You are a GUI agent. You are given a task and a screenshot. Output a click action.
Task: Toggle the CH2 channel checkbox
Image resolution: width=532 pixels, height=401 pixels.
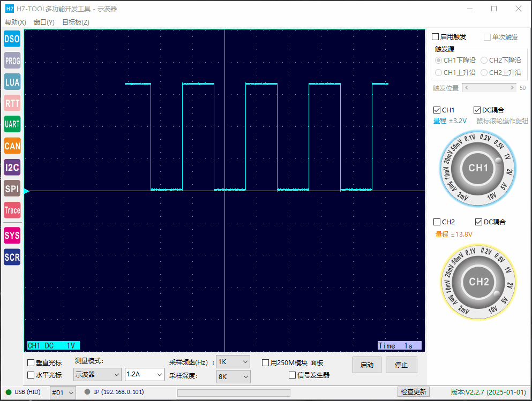pos(437,222)
